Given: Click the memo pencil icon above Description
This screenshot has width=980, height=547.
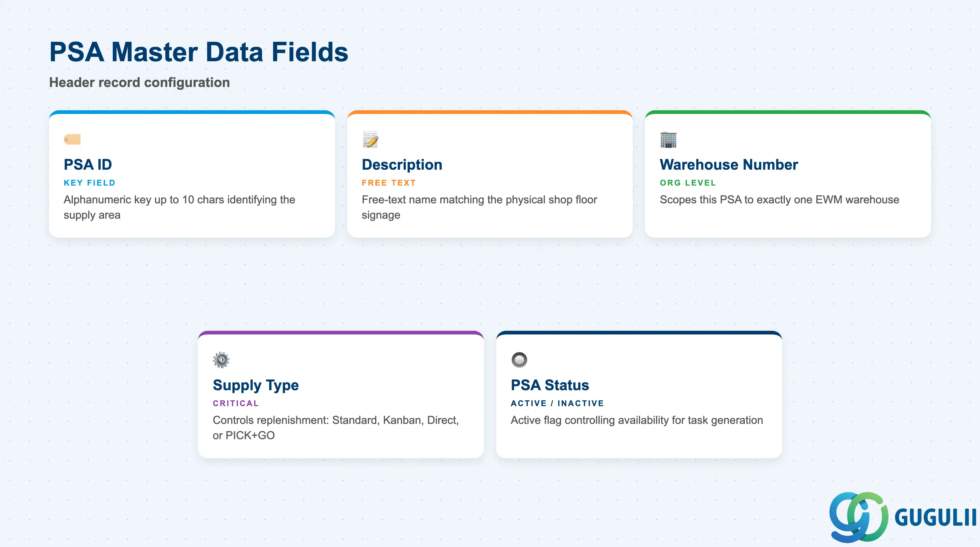Looking at the screenshot, I should [x=370, y=140].
